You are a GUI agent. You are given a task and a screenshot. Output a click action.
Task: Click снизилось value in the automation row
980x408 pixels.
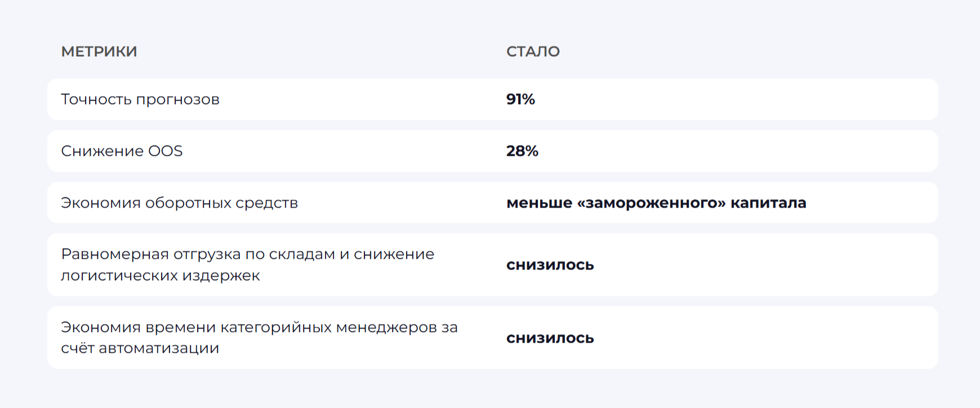click(550, 338)
